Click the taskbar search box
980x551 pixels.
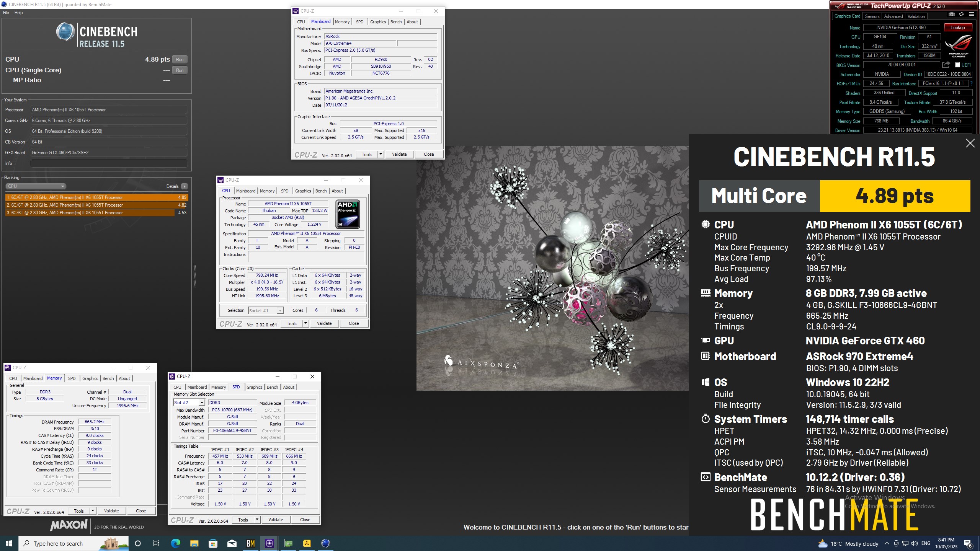coord(74,543)
